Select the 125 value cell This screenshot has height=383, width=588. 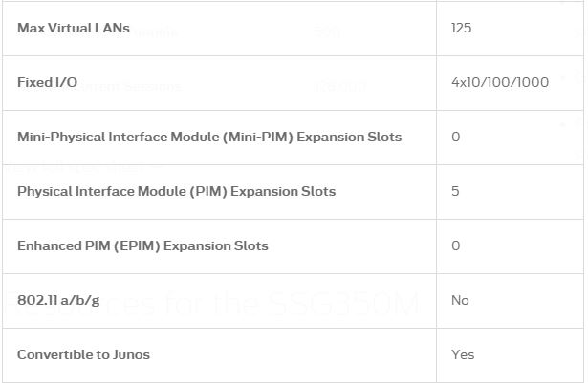(461, 28)
